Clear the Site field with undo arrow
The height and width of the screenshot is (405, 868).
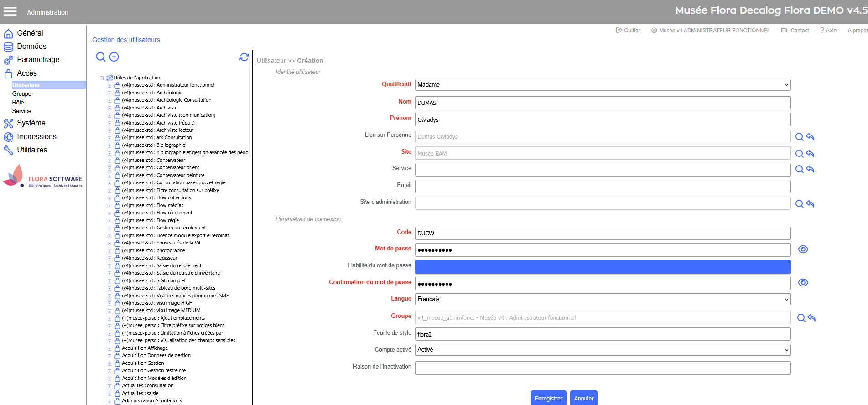tap(810, 154)
